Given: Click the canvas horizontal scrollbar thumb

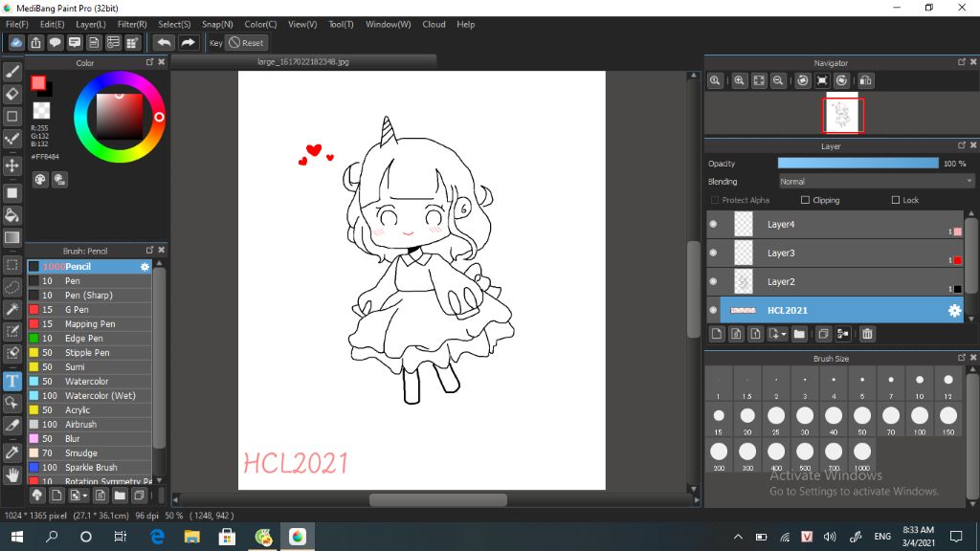Looking at the screenshot, I should (437, 499).
